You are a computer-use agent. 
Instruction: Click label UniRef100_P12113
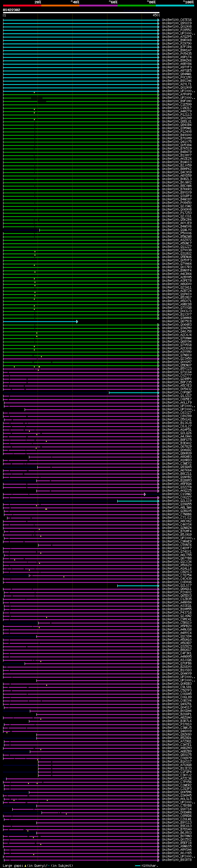tap(177, 115)
